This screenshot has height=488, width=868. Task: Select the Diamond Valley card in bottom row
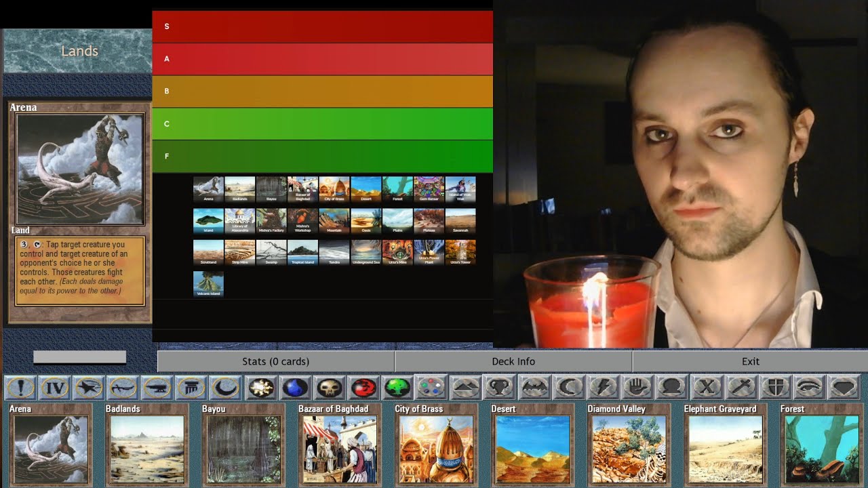coord(629,445)
